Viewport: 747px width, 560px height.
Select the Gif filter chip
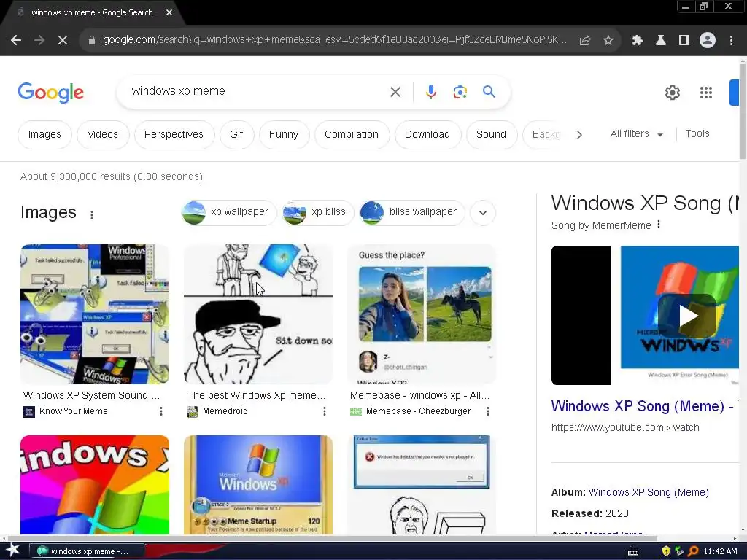236,135
